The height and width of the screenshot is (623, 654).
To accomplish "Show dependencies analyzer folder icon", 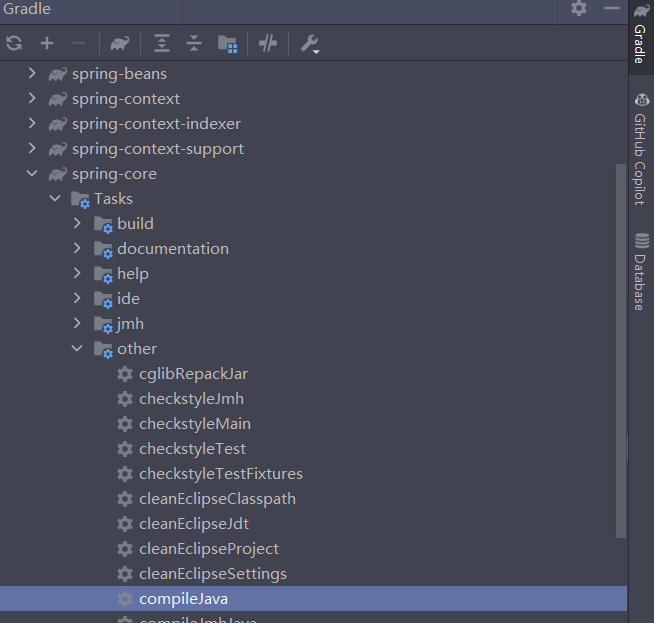I will (228, 44).
